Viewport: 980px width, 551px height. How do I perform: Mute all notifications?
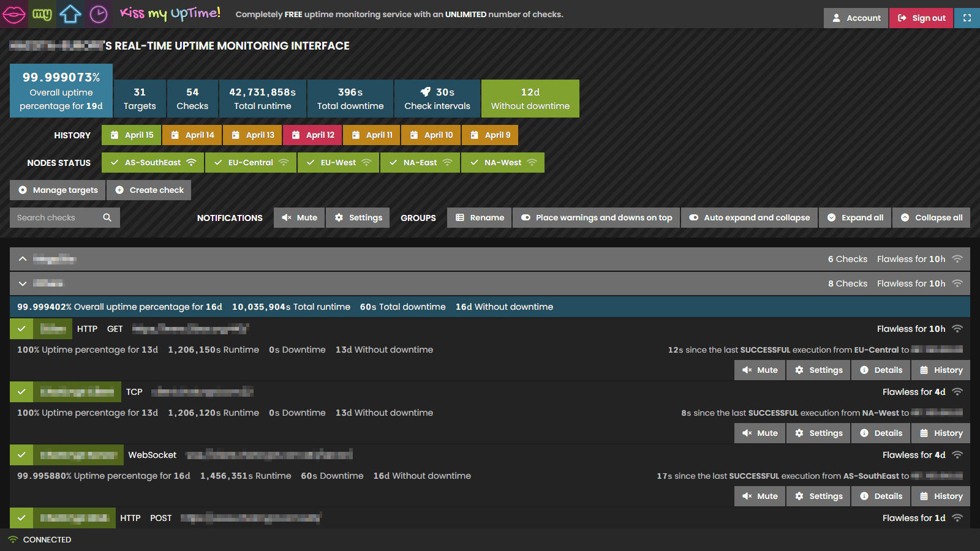299,217
